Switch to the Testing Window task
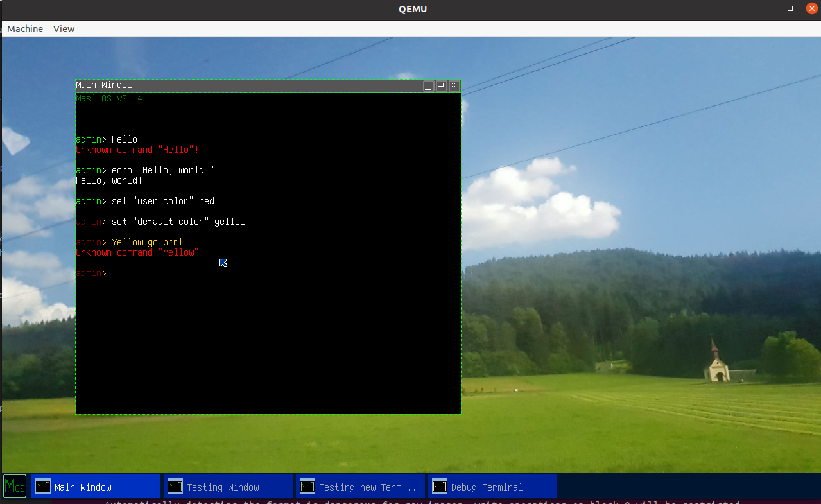 [x=228, y=486]
